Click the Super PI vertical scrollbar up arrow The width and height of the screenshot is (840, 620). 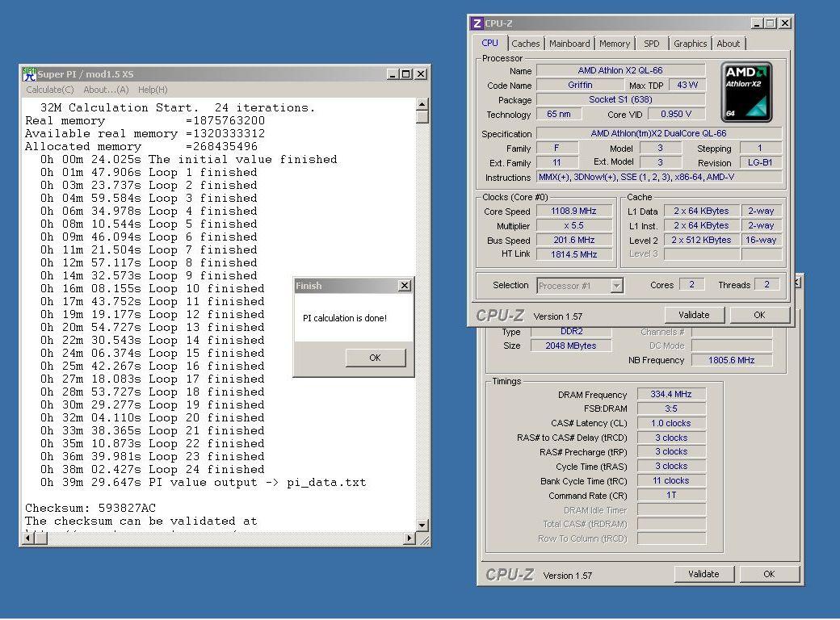422,104
